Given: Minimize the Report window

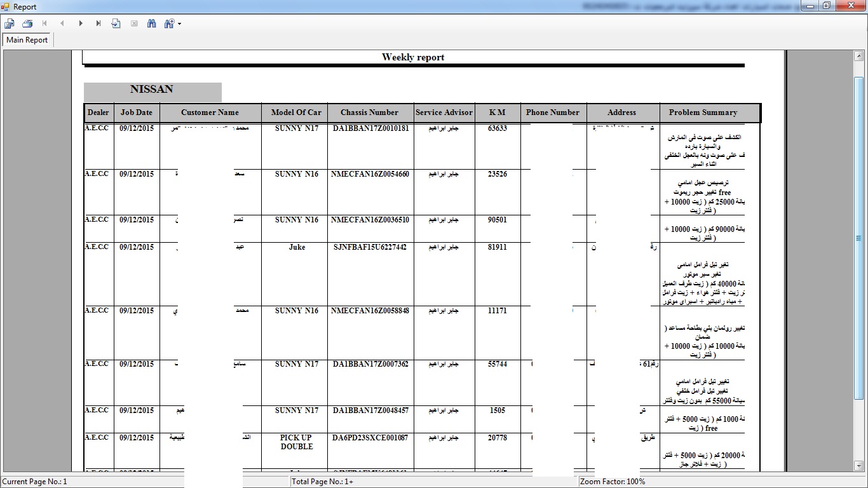Looking at the screenshot, I should tap(809, 6).
